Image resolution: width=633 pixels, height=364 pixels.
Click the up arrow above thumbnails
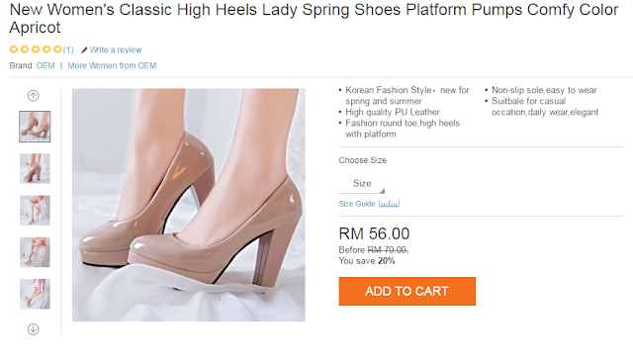[x=33, y=96]
